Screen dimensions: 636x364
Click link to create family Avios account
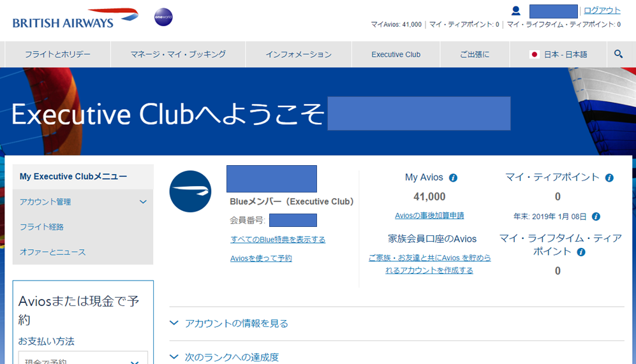429,264
